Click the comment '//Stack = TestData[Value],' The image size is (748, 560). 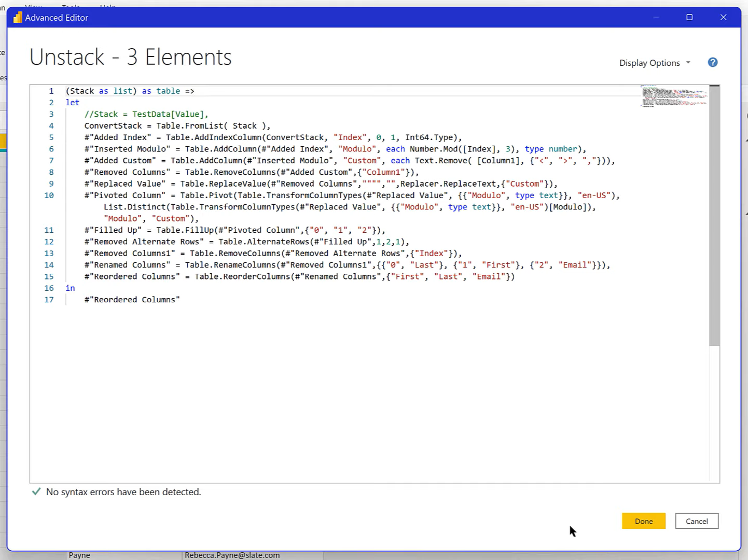(146, 114)
